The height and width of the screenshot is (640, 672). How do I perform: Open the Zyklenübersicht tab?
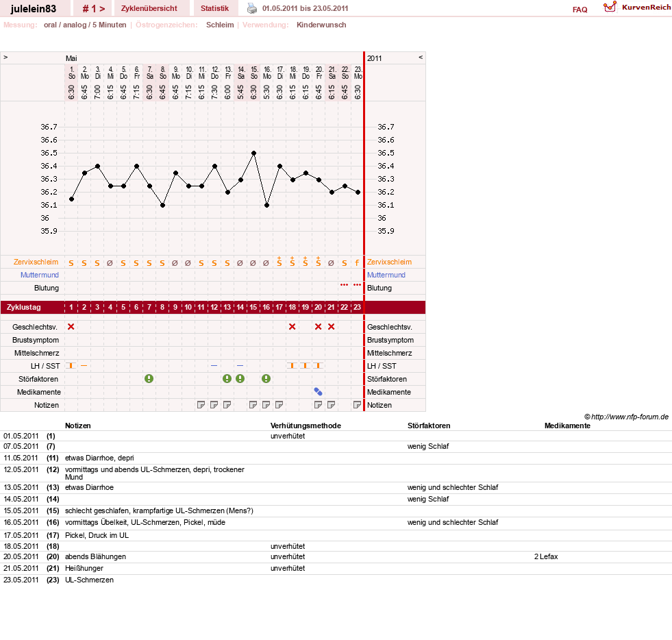(149, 9)
